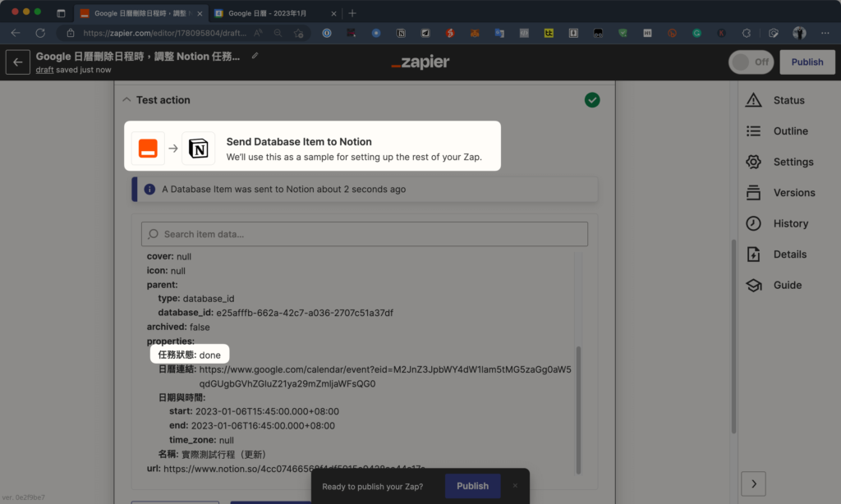Dismiss the Ready to publish popup
Image resolution: width=841 pixels, height=504 pixels.
point(515,486)
